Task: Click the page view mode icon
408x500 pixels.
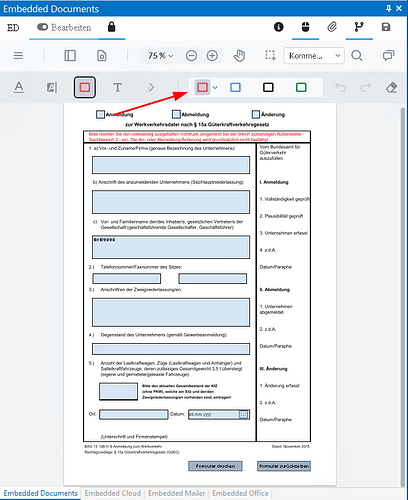Action: [x=102, y=55]
